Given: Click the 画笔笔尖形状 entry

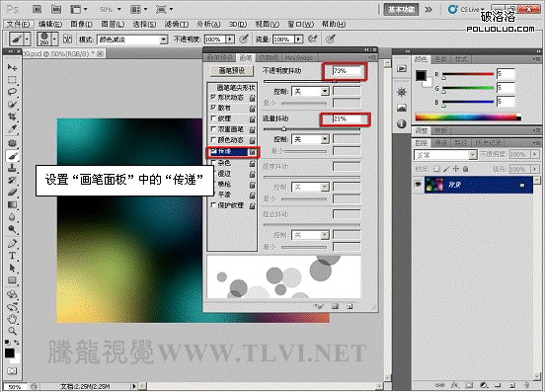Looking at the screenshot, I should (236, 88).
